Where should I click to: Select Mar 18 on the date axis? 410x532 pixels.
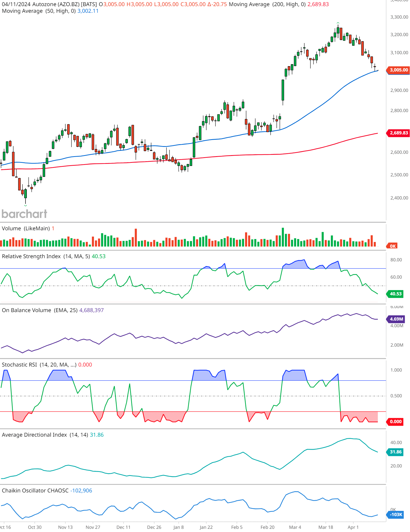[x=326, y=527]
